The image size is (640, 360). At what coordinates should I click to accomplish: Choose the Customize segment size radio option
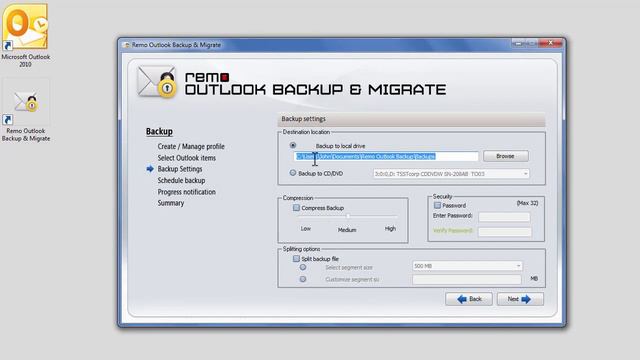pyautogui.click(x=303, y=279)
